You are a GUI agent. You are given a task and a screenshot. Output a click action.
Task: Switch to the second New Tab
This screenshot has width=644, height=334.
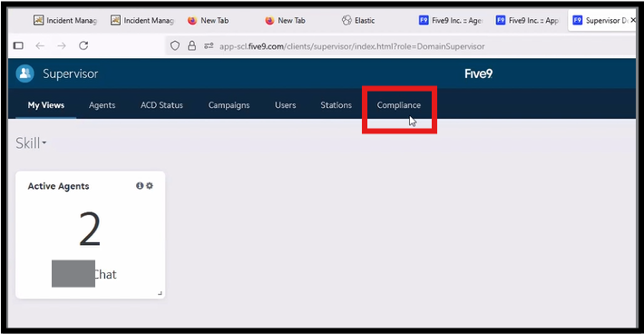286,20
